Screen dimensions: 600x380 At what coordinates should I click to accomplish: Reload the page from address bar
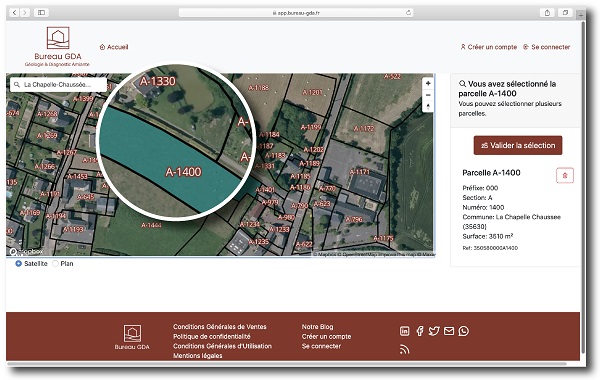[x=408, y=13]
